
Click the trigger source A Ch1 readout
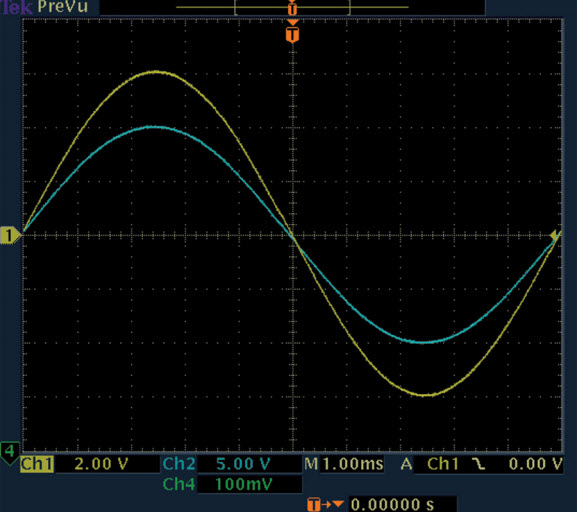click(430, 464)
